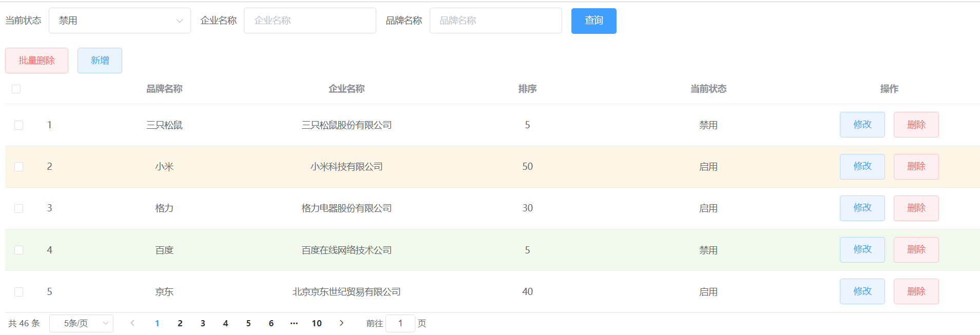980x335 pixels.
Task: Click the 当前状态 column header
Action: point(708,89)
